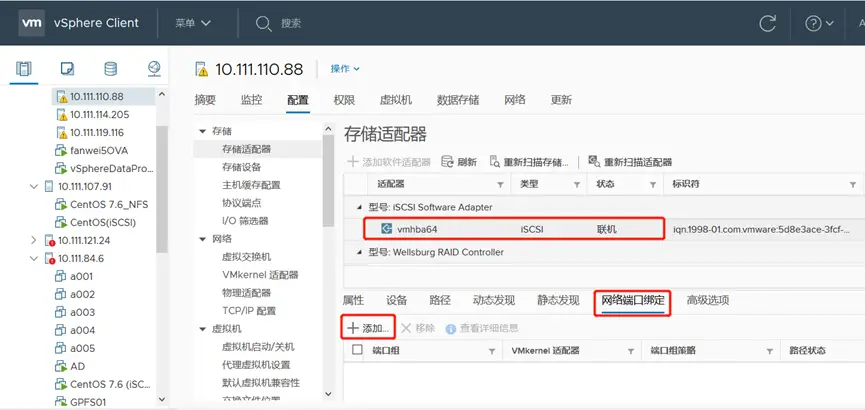Collapse the 存储 section in config menu
This screenshot has width=865, height=410.
point(202,131)
